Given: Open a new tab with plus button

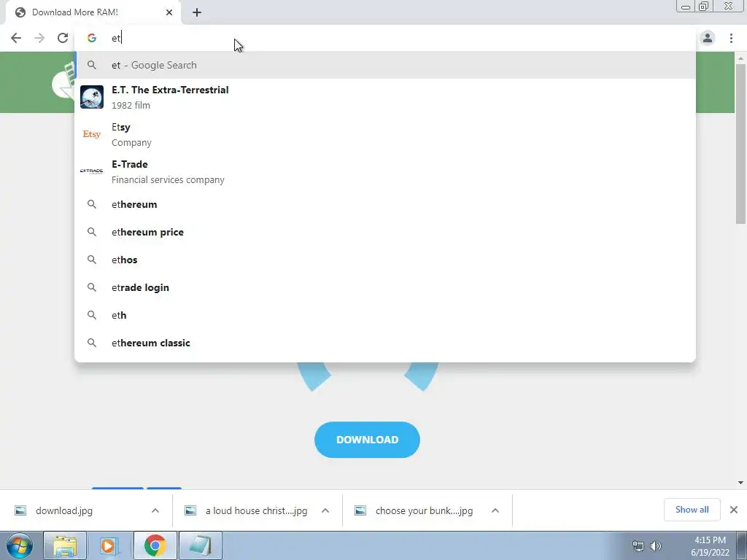Looking at the screenshot, I should point(197,12).
